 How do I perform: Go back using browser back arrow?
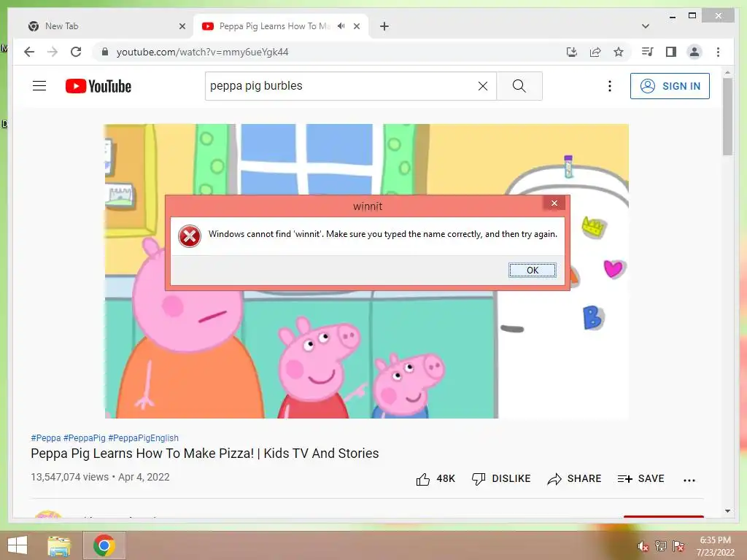coord(29,52)
